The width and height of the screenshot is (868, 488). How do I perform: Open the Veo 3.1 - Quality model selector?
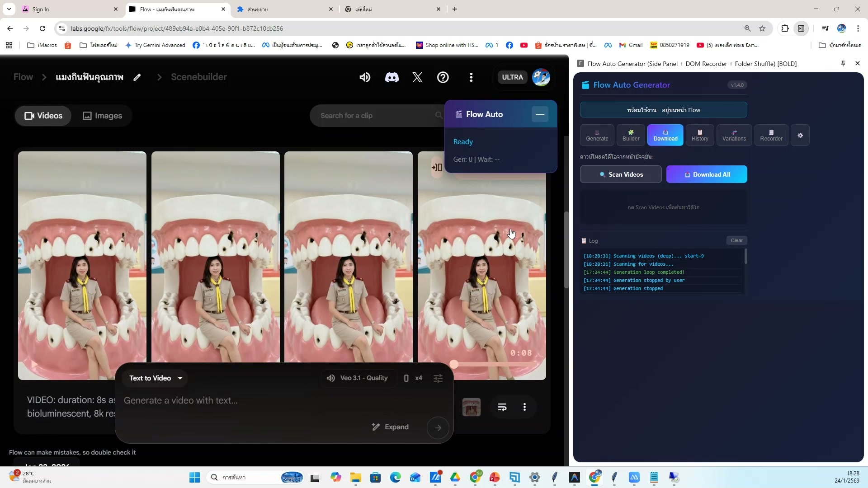tap(357, 378)
